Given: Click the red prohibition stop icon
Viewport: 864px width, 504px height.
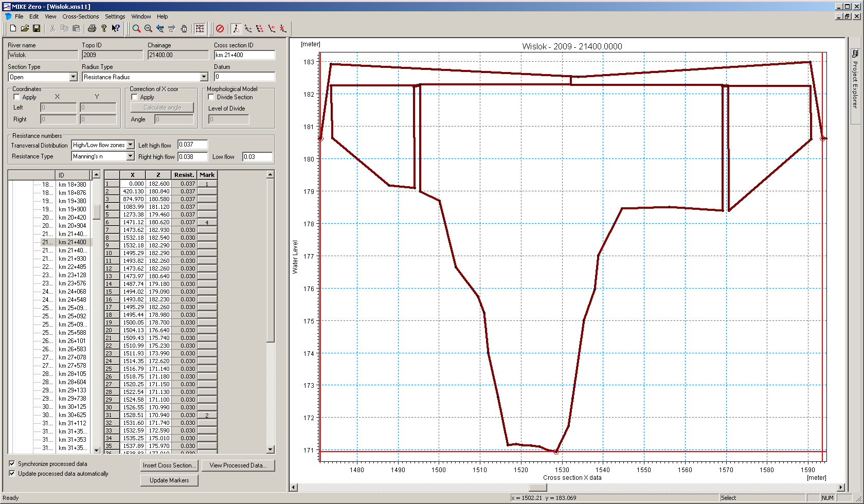Looking at the screenshot, I should coord(220,29).
